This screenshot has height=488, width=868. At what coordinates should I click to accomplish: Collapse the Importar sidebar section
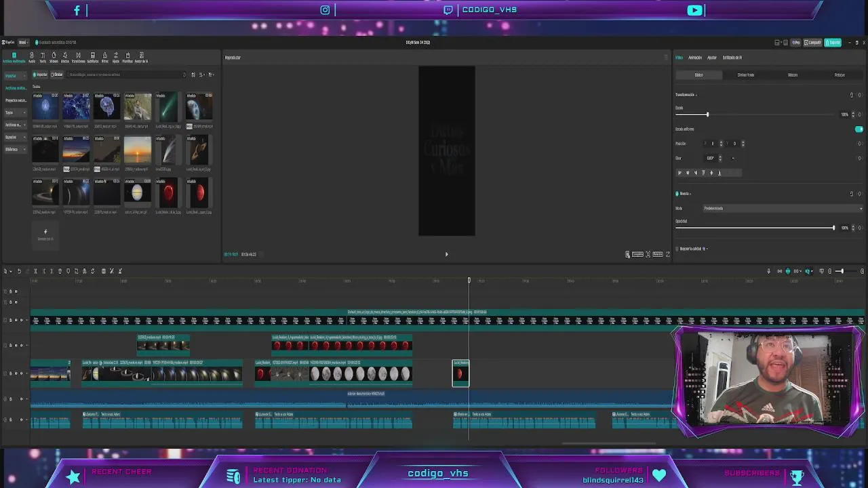15,76
